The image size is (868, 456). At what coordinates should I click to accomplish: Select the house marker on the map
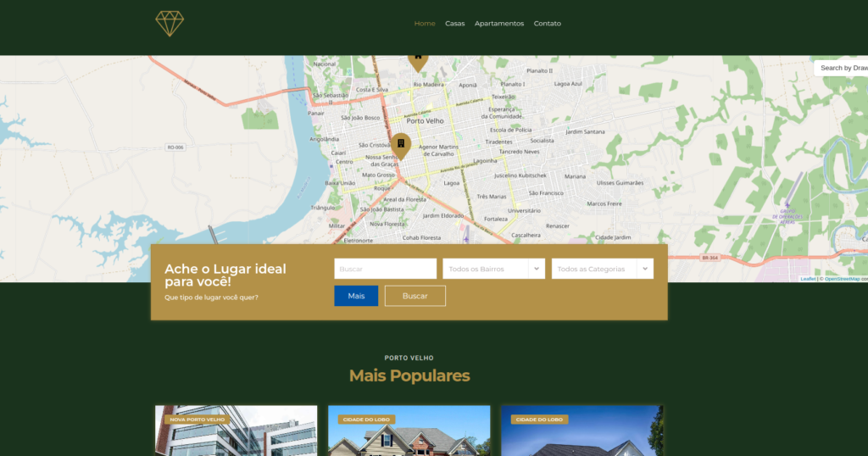pyautogui.click(x=418, y=59)
